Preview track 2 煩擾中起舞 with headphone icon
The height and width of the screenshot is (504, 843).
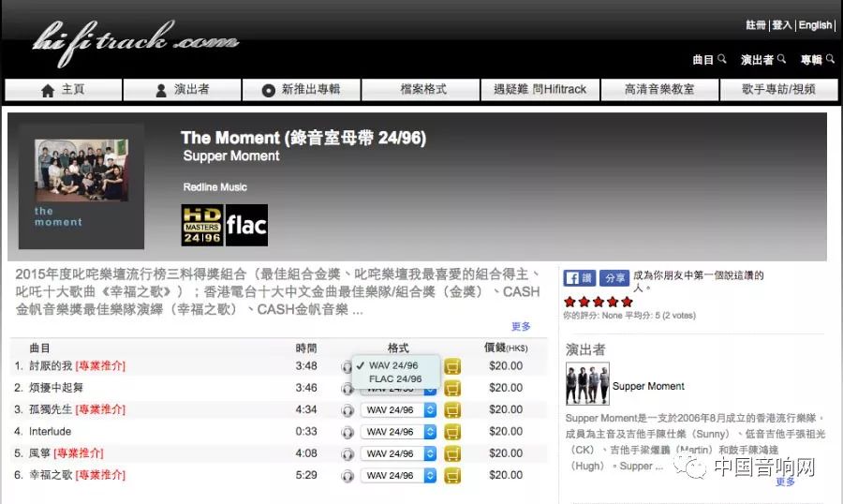pos(348,389)
